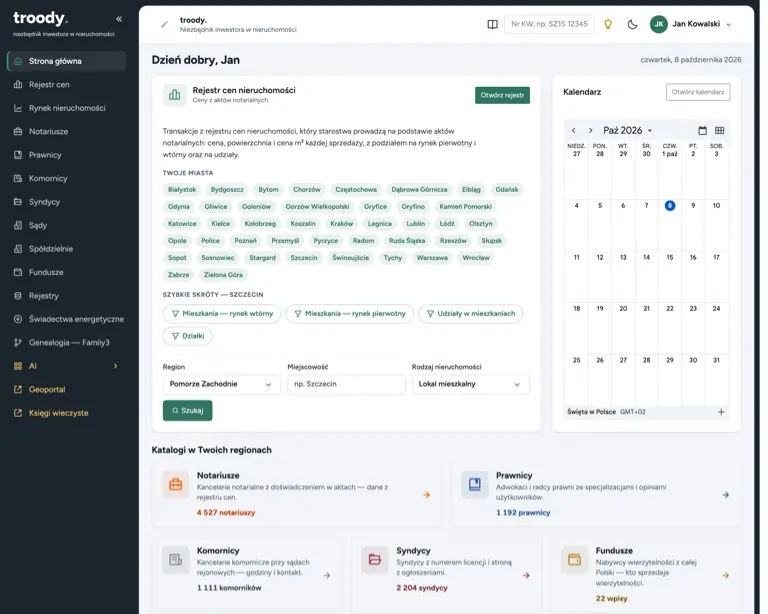
Task: Apply Działki shortcut filter
Action: (x=188, y=336)
